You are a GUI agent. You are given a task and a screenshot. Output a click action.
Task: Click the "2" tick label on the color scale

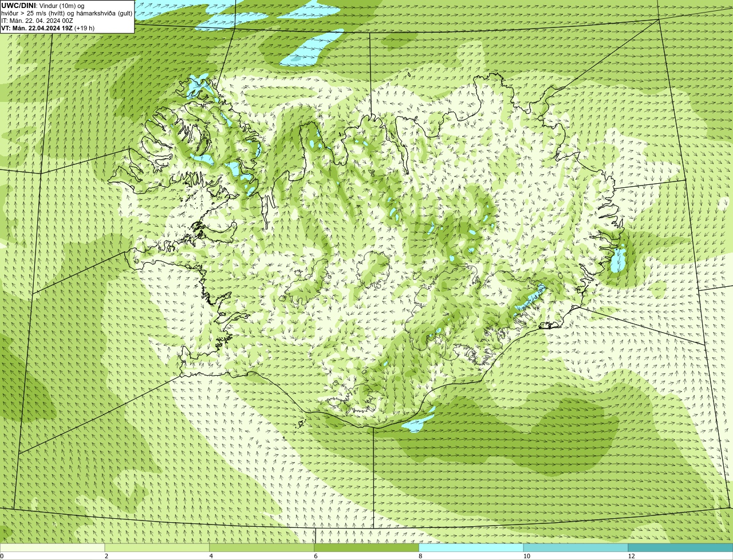pyautogui.click(x=107, y=556)
